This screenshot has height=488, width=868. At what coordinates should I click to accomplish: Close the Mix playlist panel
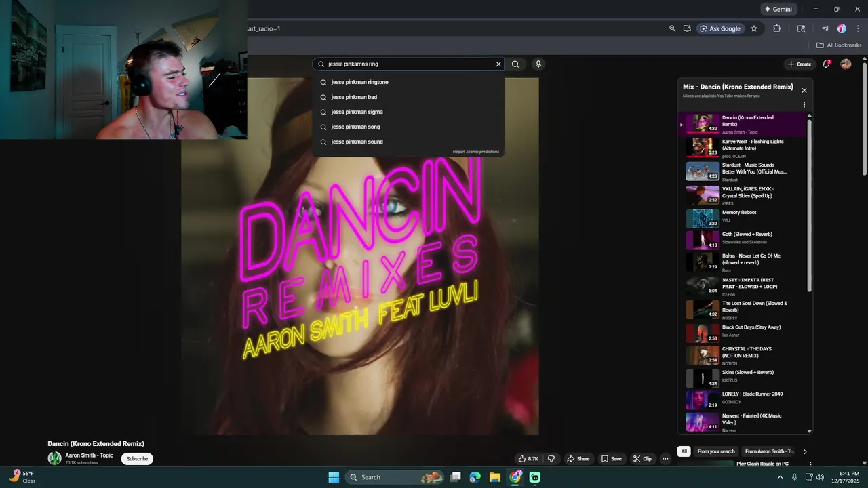[804, 90]
